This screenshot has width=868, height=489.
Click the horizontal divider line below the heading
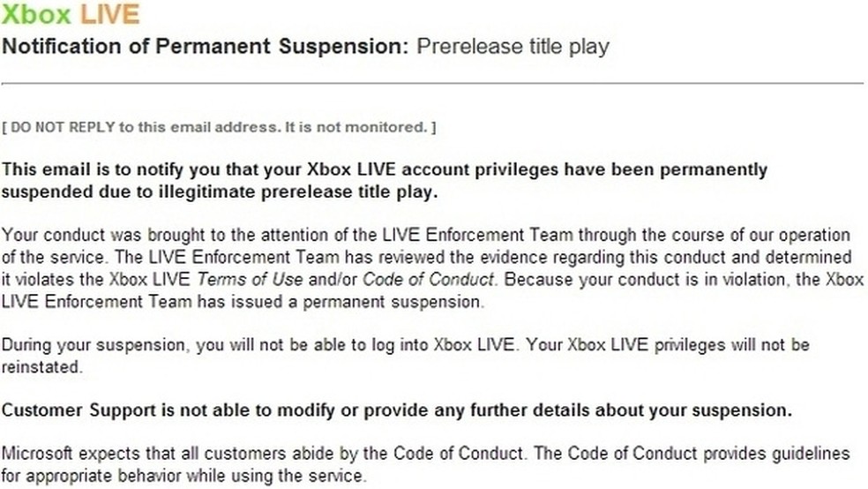(x=432, y=83)
